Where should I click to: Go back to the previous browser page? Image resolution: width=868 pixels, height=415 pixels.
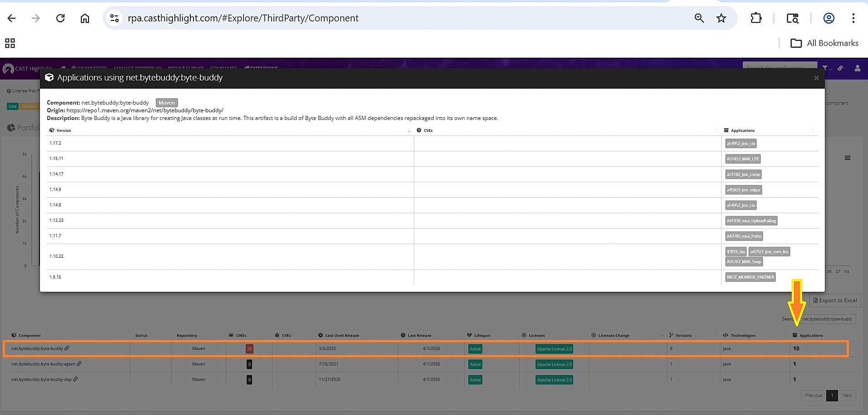(x=12, y=18)
